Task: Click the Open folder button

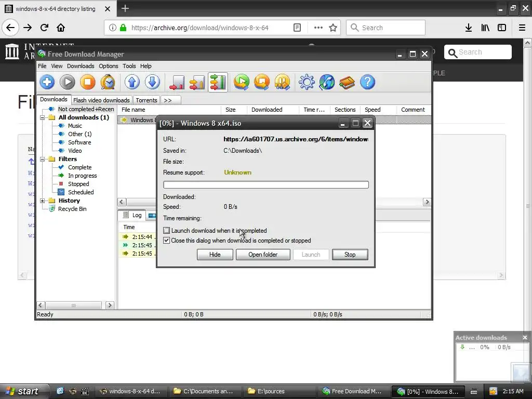Action: tap(263, 255)
